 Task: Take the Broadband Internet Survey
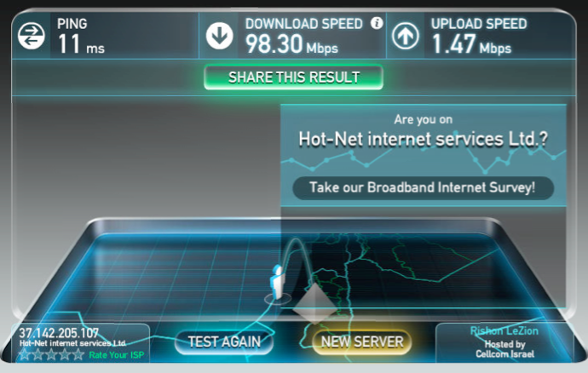423,187
